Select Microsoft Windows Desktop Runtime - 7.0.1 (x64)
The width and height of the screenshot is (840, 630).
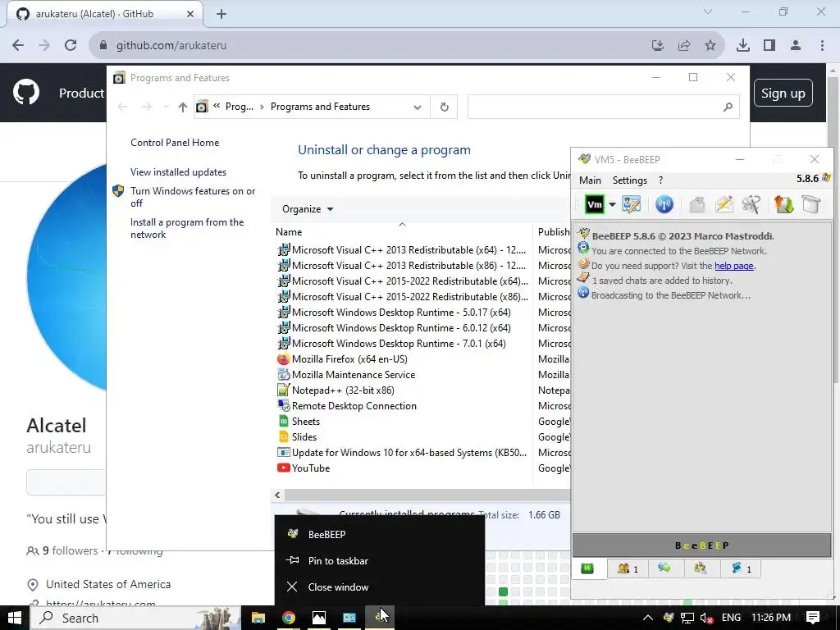coord(399,344)
